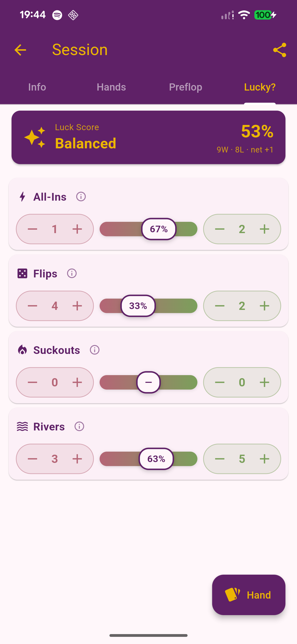Screen dimensions: 297x644
Task: Tap the Luck Score Balanced card
Action: (x=148, y=137)
